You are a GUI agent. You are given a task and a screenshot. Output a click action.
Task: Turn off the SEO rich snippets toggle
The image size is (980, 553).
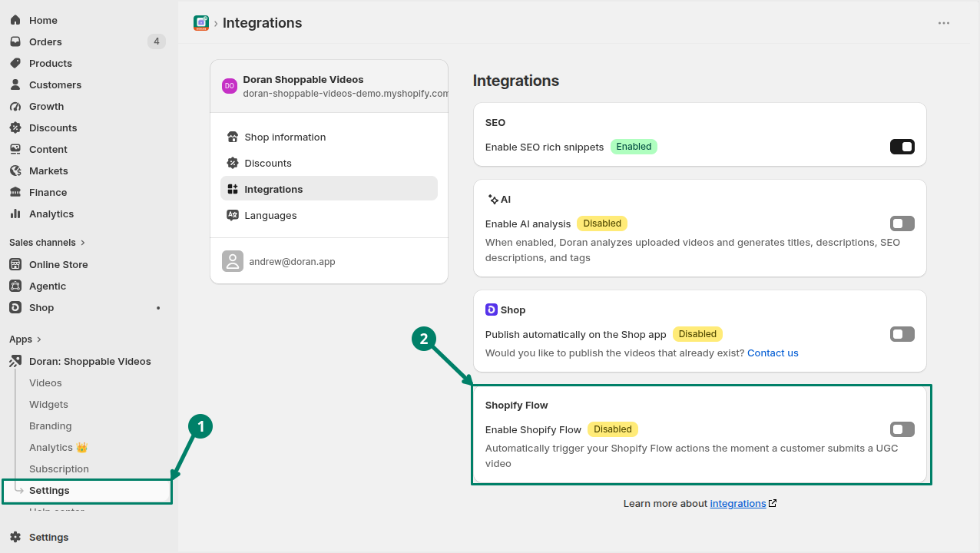click(902, 147)
